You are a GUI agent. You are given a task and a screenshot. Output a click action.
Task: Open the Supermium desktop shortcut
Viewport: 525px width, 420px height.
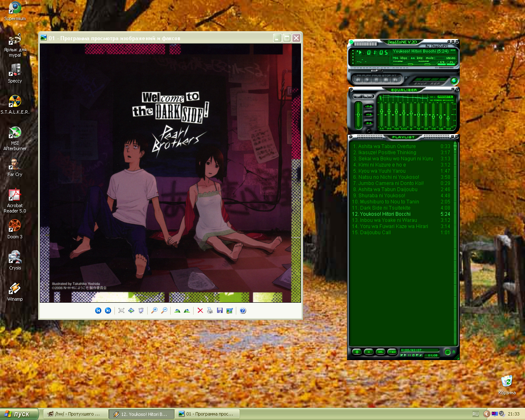15,11
